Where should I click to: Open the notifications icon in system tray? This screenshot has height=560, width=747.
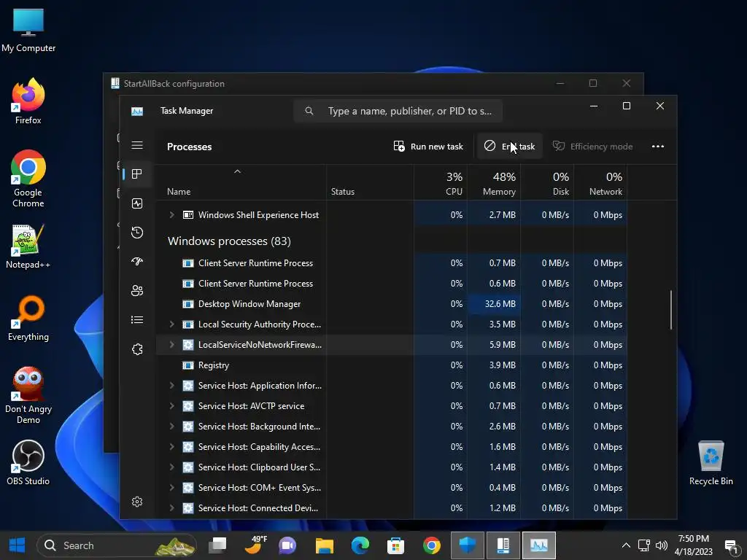(x=732, y=546)
